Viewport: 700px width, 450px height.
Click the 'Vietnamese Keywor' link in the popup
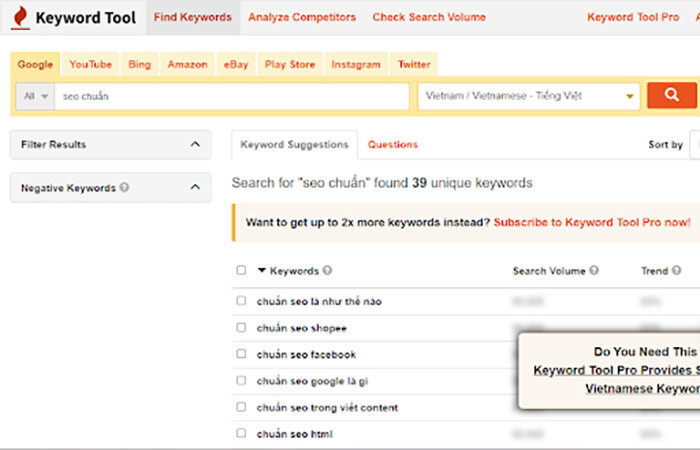click(x=642, y=388)
